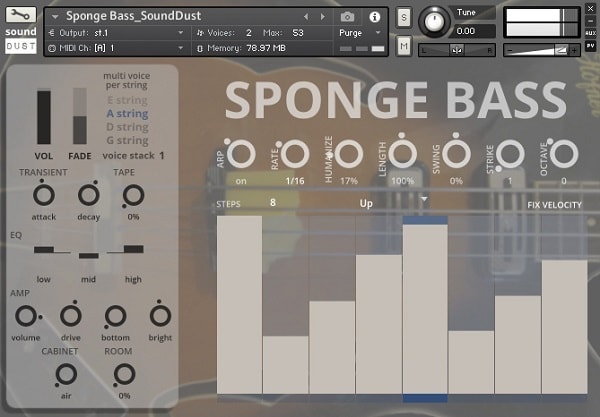Click the output volume slider
600x417 pixels.
[541, 50]
